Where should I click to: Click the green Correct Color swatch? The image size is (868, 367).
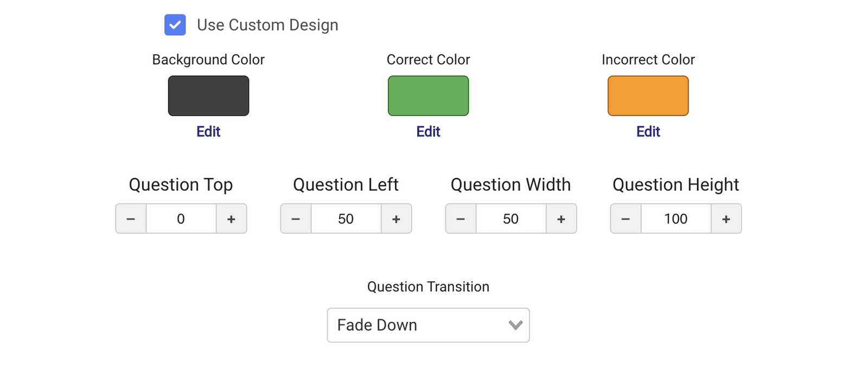[x=428, y=96]
